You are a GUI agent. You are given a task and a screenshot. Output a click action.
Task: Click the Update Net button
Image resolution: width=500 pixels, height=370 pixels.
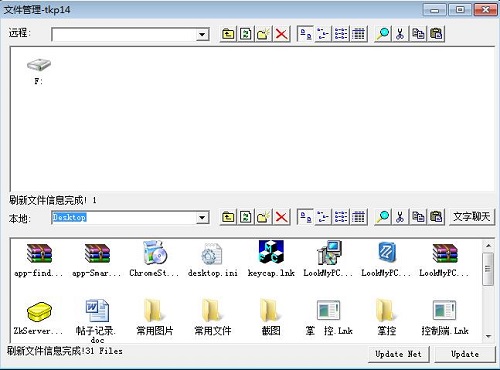[x=399, y=354]
